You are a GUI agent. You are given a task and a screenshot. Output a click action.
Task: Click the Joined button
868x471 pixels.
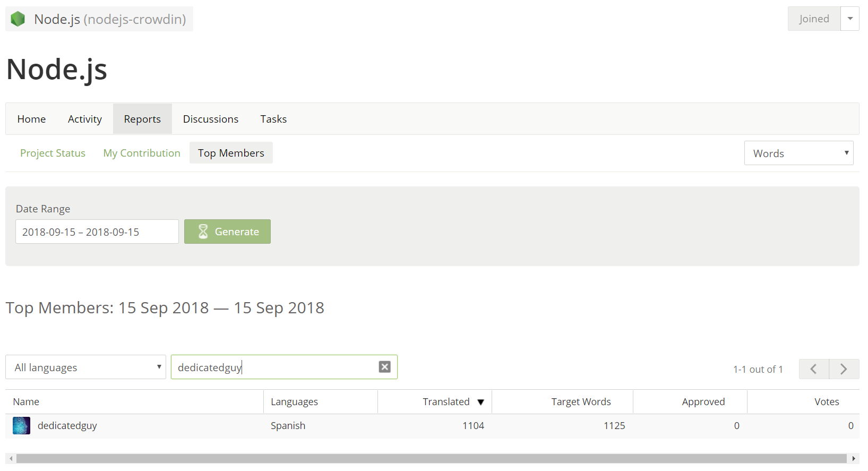coord(814,19)
